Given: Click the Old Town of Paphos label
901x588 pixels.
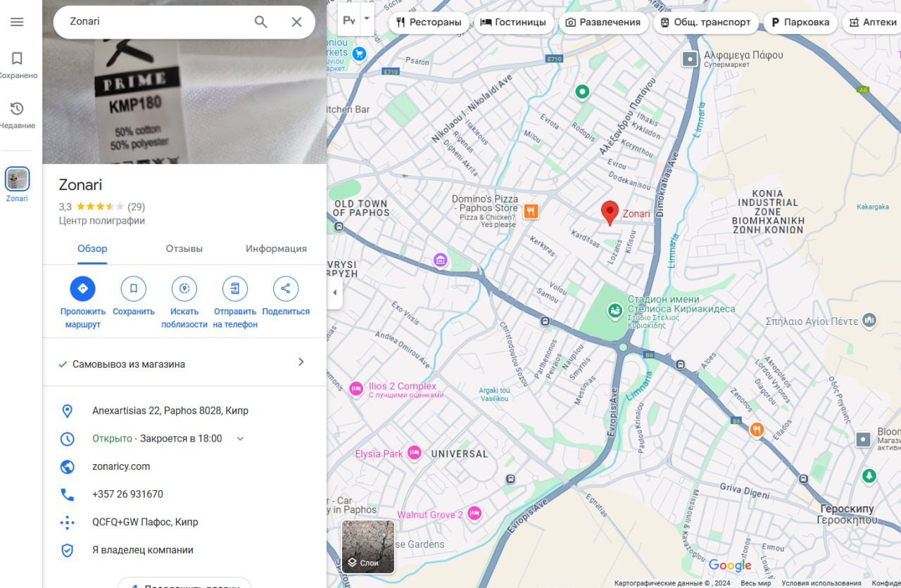Looking at the screenshot, I should (x=360, y=207).
